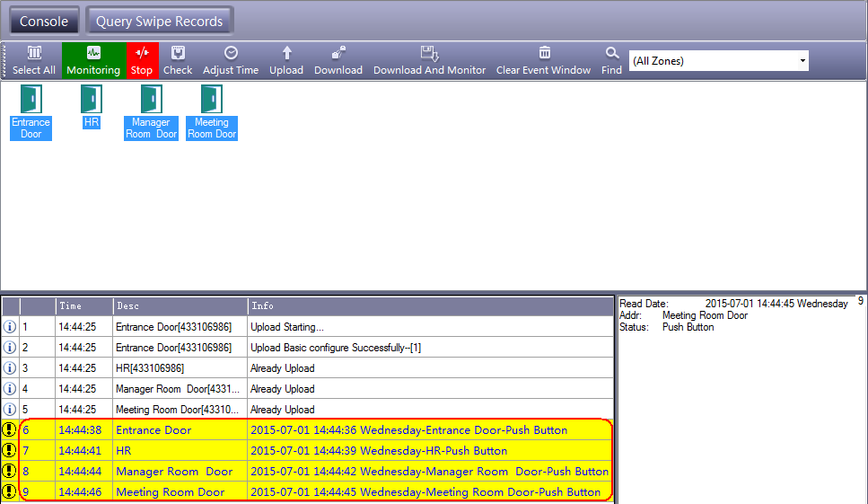Image resolution: width=868 pixels, height=504 pixels.
Task: Click info icon on event row 2
Action: click(x=9, y=348)
